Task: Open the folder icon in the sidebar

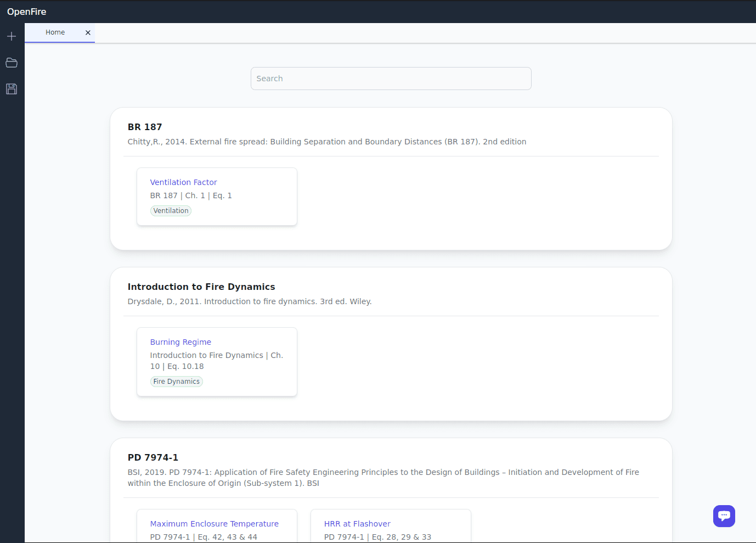Action: tap(12, 63)
